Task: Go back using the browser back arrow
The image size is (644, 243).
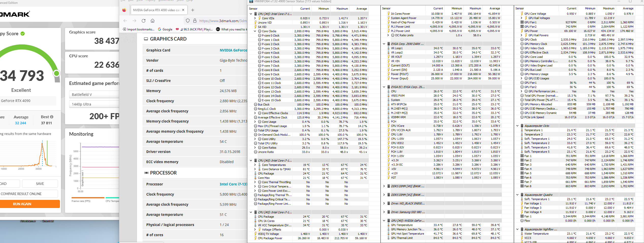Action: coord(125,21)
